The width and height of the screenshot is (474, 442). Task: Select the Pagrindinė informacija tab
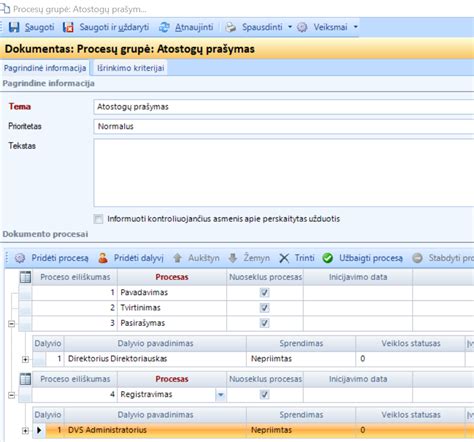pos(45,68)
